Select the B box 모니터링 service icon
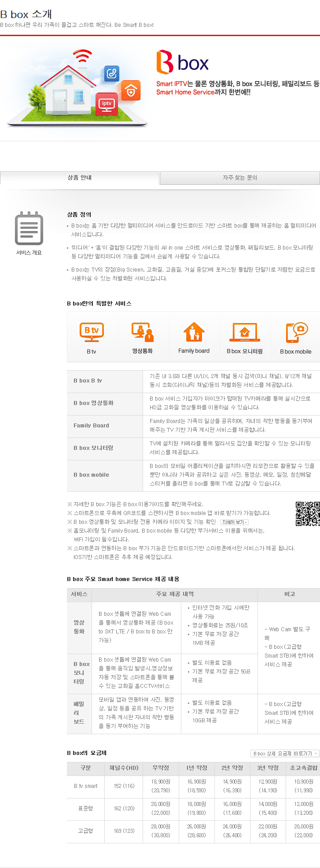 tap(245, 338)
